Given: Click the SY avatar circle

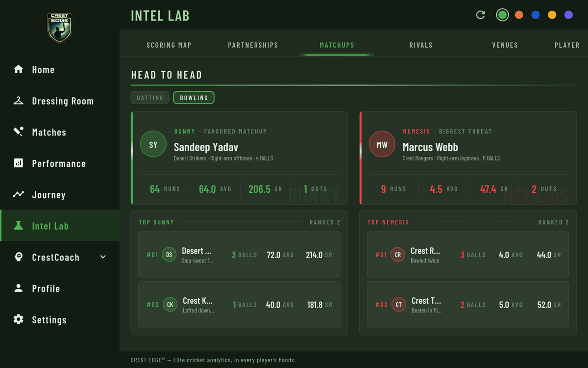Looking at the screenshot, I should tap(153, 145).
